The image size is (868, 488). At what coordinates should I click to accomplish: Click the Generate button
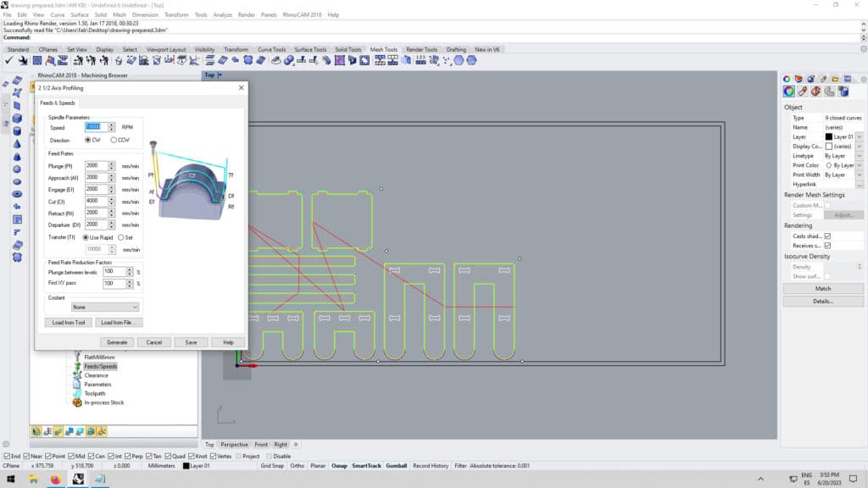(116, 342)
